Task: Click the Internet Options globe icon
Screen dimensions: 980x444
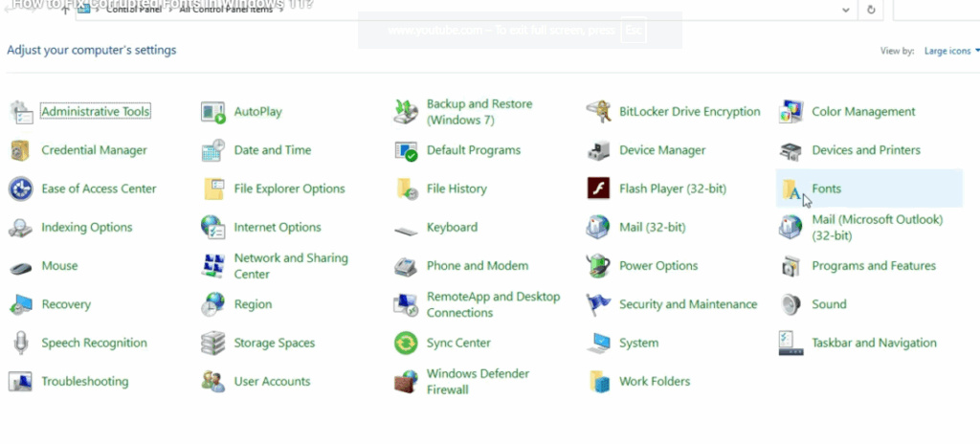Action: tap(213, 228)
